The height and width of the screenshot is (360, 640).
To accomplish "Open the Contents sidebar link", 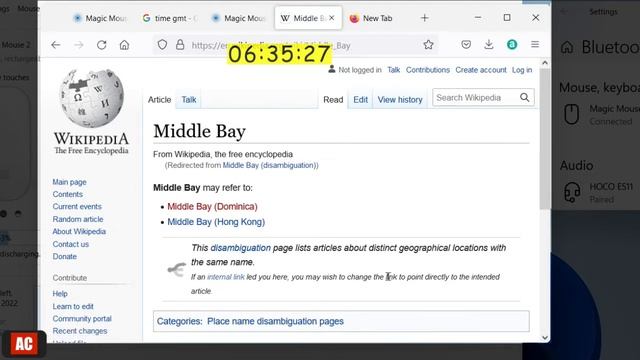I will tap(68, 194).
